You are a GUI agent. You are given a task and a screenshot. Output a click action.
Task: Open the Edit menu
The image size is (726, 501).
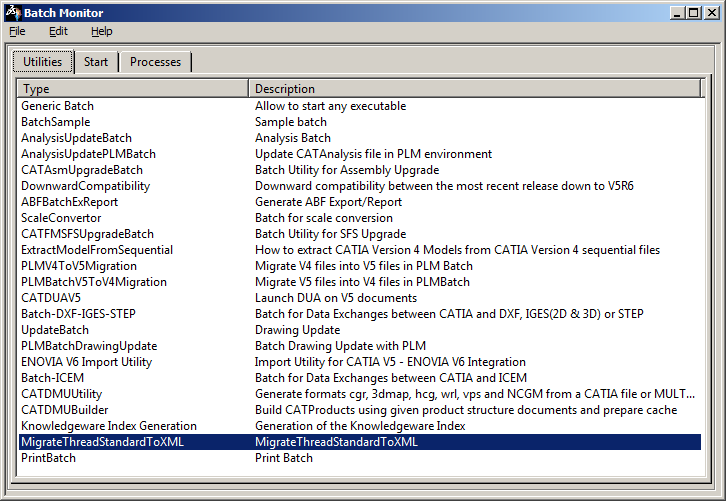point(58,31)
